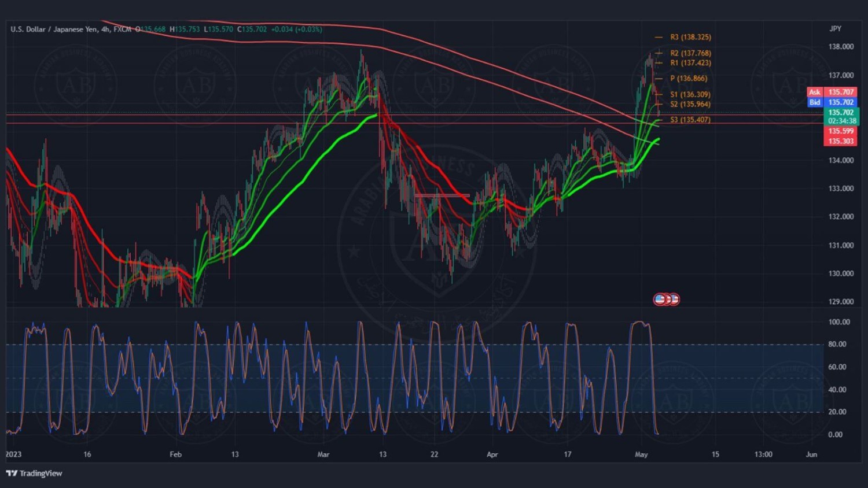Click the high value H135.753 in header
The width and height of the screenshot is (868, 488).
[x=185, y=29]
